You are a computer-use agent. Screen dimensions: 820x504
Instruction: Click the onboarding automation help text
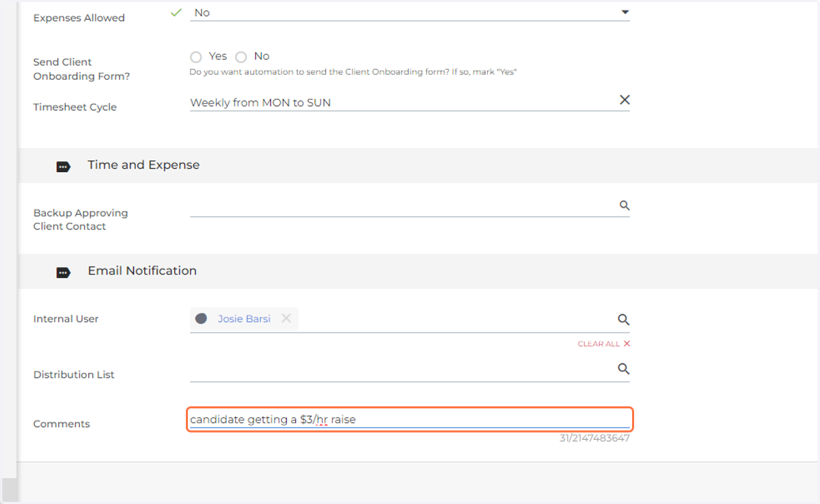tap(353, 72)
